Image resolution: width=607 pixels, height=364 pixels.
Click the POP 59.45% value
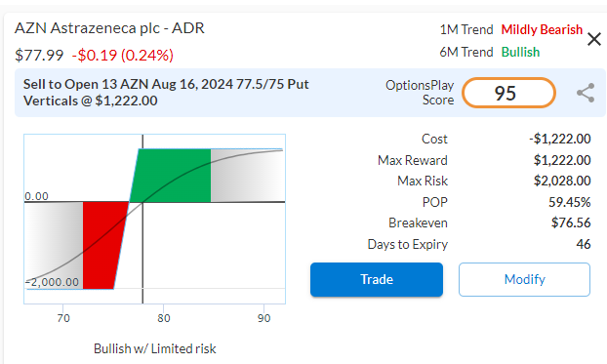570,202
